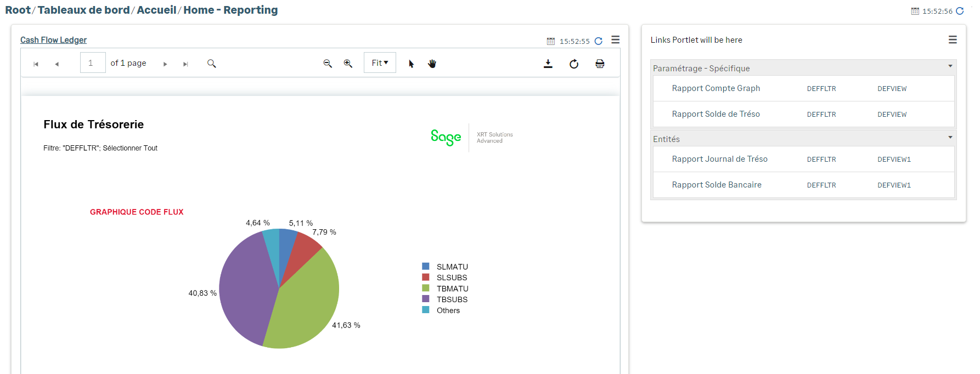Click the next page arrow
Screen dimensions: 980x374
point(165,64)
